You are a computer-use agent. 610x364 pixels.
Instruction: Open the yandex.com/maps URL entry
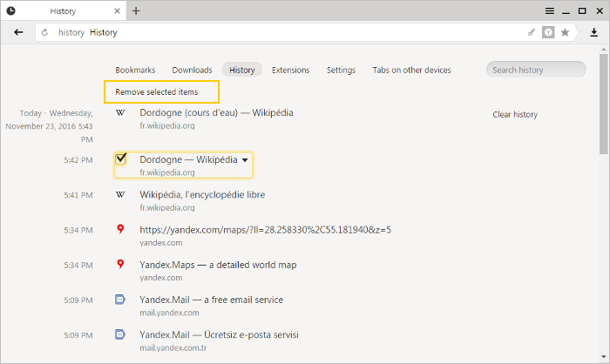[x=265, y=230]
